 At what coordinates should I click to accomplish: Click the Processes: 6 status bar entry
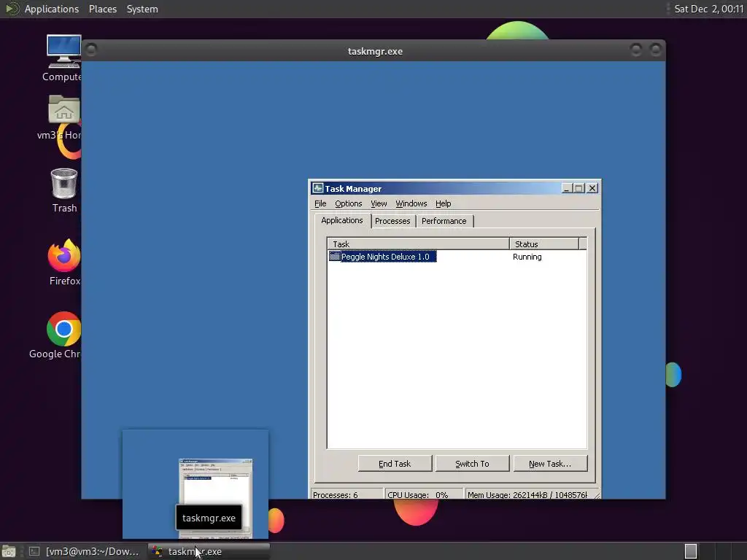coord(347,494)
